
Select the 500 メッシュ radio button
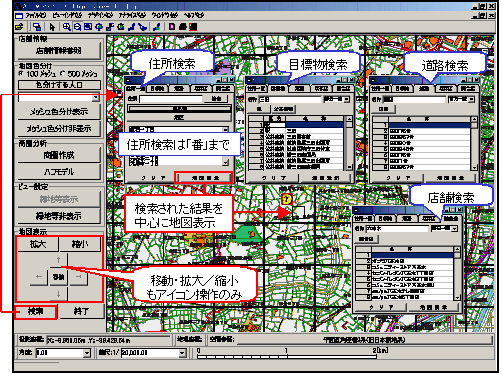pyautogui.click(x=62, y=73)
